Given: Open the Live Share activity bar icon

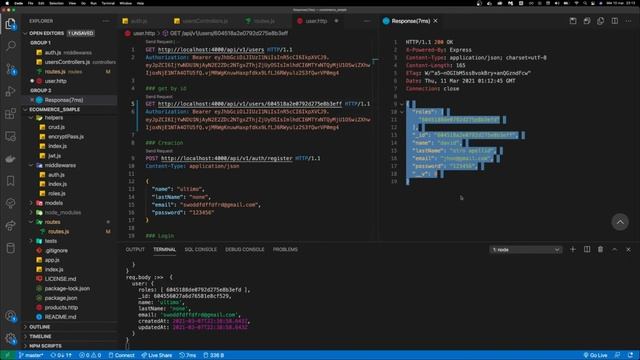Looking at the screenshot, I should (x=11, y=225).
